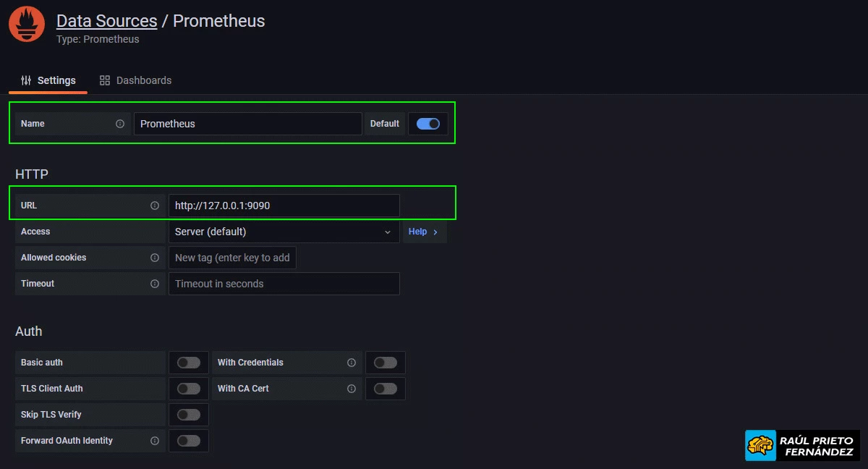The image size is (868, 469).
Task: Open the Access dropdown
Action: pos(284,232)
